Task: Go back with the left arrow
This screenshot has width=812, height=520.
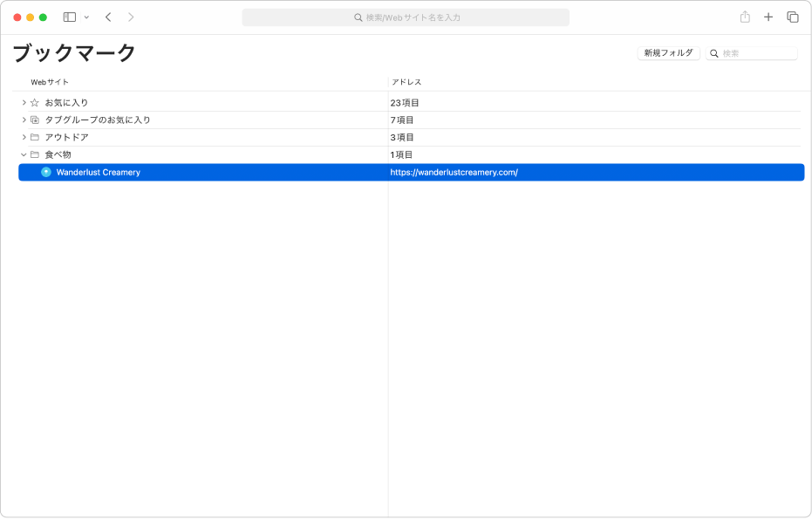Action: pyautogui.click(x=108, y=17)
